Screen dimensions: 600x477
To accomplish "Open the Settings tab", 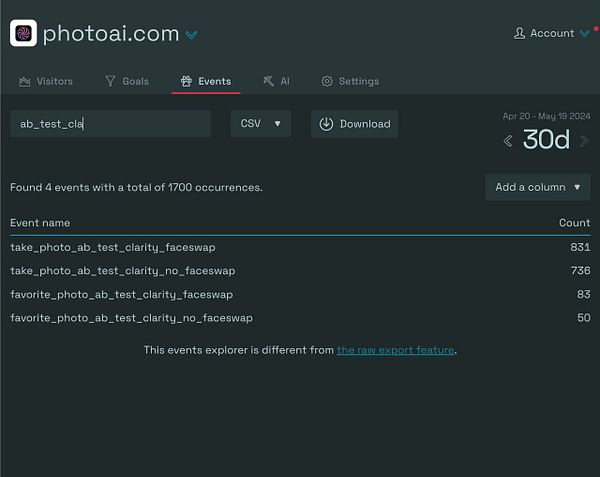I will point(350,81).
